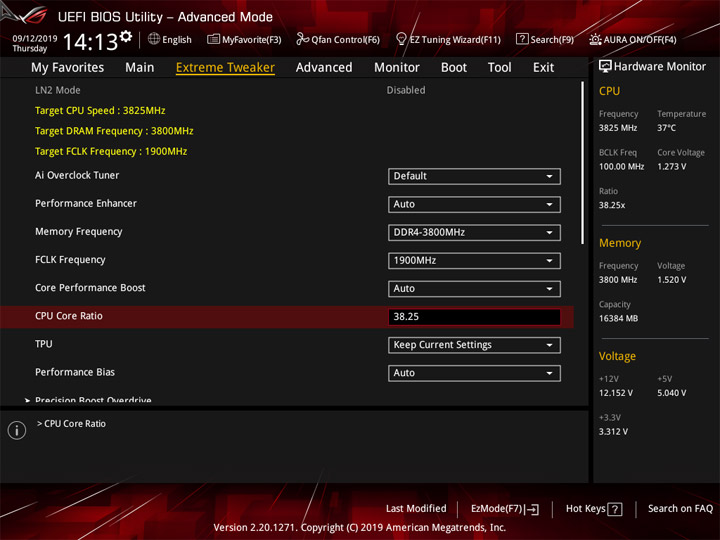Click Last Modified button
Image resolution: width=720 pixels, height=540 pixels.
[x=416, y=508]
